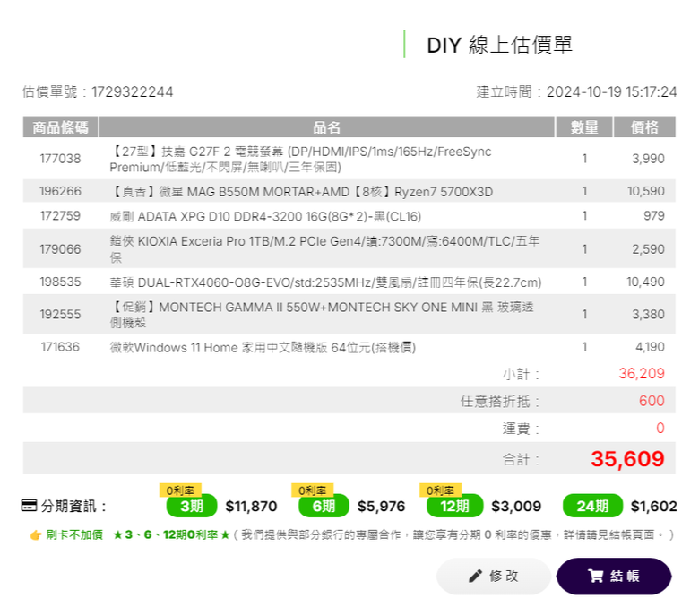
Task: Click product code 179066
Action: click(x=60, y=249)
